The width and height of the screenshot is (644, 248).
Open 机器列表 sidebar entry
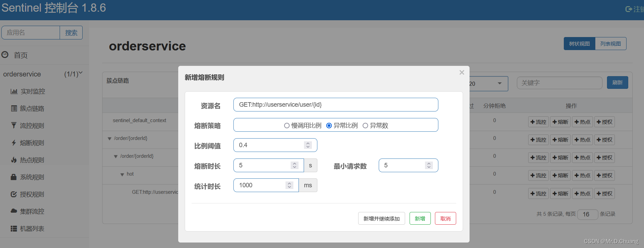click(32, 228)
